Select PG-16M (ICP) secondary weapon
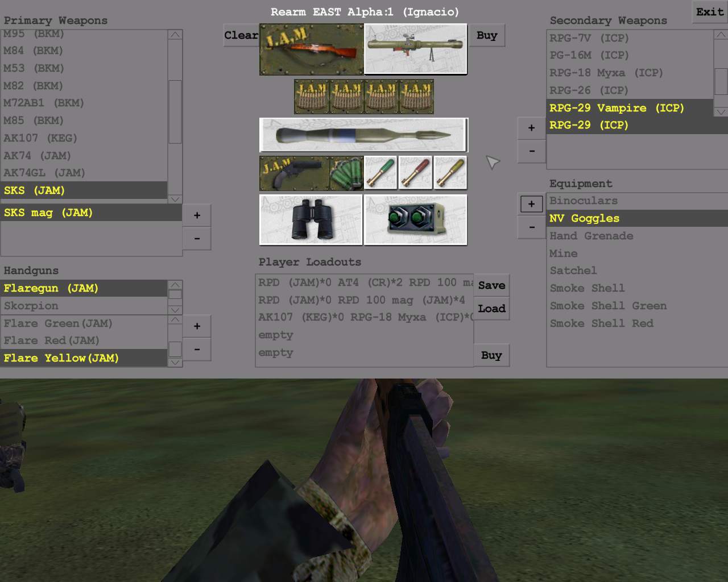 [x=630, y=55]
